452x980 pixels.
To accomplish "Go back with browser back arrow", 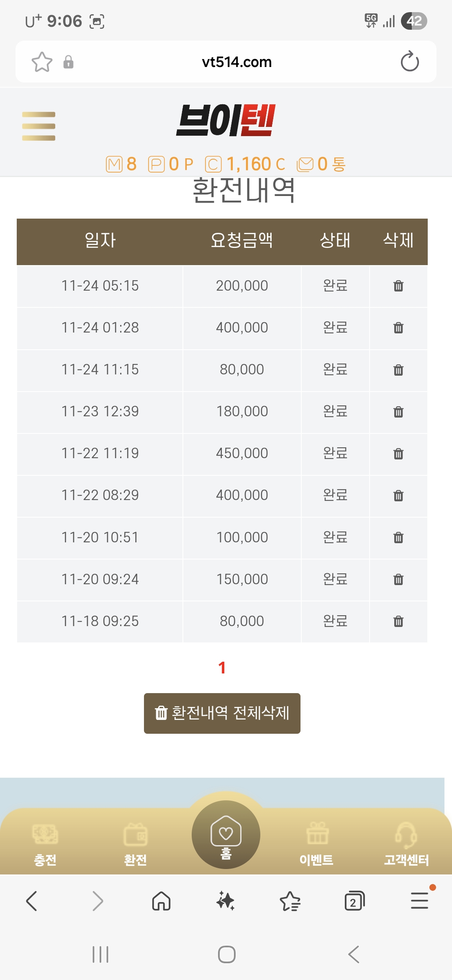I will pyautogui.click(x=32, y=901).
